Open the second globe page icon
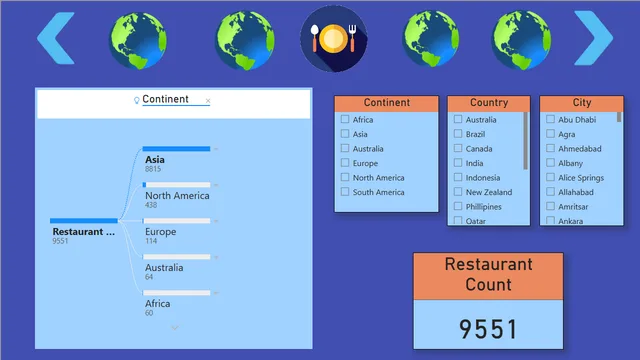This screenshot has height=360, width=640. coord(244,40)
